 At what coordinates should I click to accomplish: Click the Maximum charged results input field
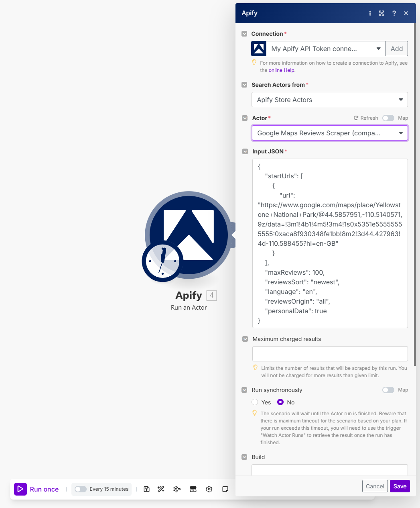[x=330, y=354]
